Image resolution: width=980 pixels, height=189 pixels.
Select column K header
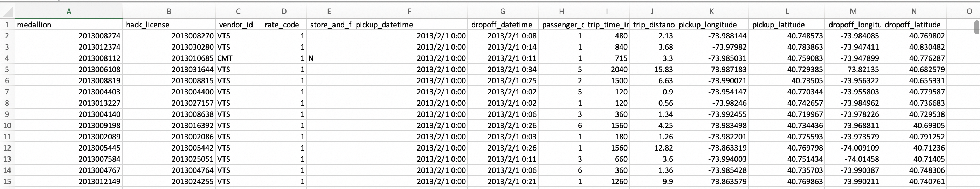tap(711, 12)
